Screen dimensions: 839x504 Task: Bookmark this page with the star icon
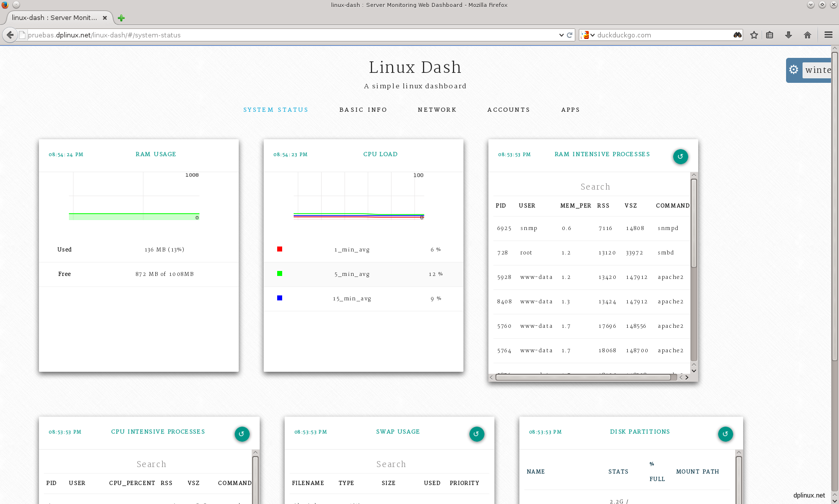click(754, 35)
